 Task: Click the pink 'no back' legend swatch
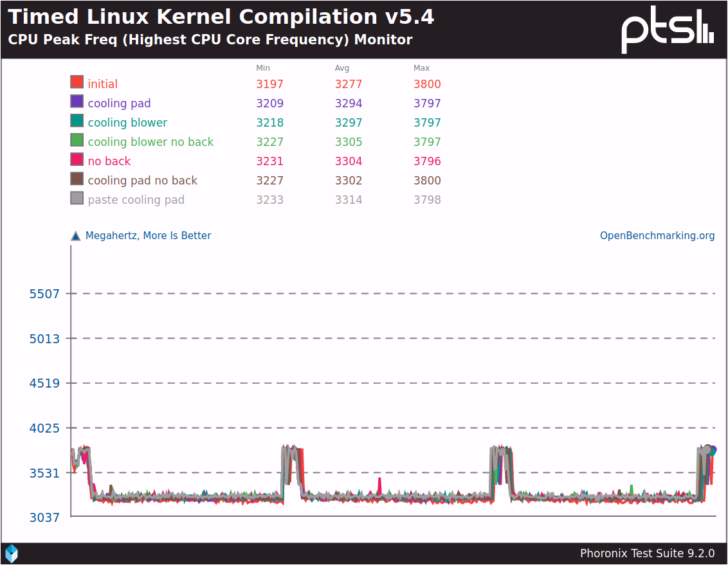click(x=77, y=159)
